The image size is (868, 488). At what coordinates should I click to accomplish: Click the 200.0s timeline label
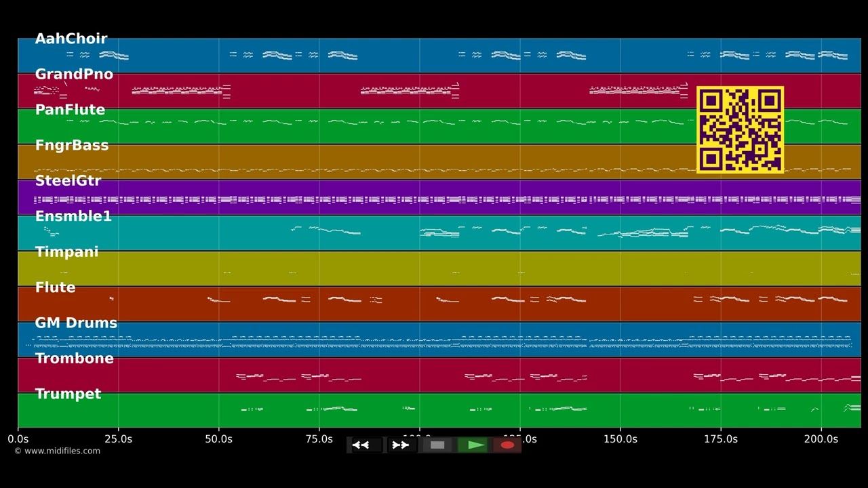[x=821, y=439]
